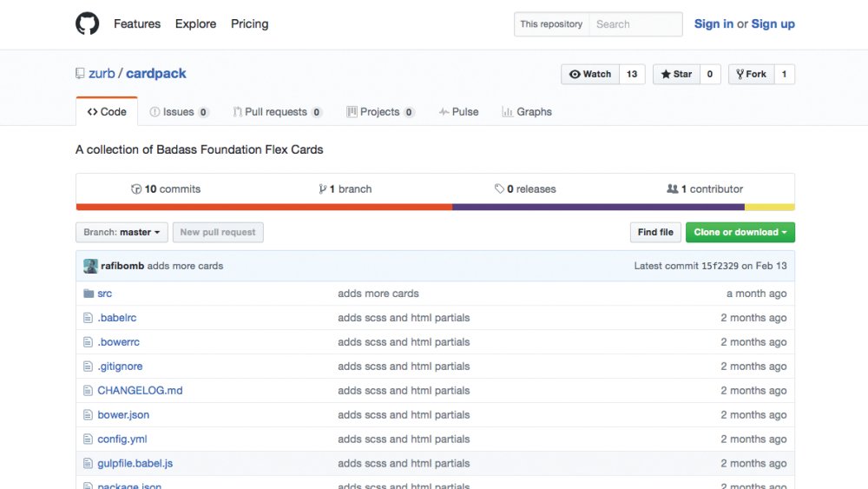Watch the repository

tap(590, 74)
